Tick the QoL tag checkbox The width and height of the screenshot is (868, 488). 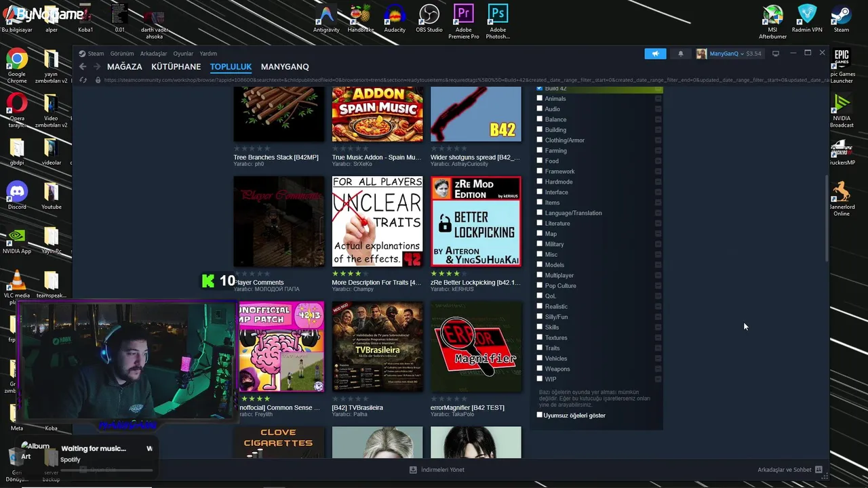coord(540,296)
